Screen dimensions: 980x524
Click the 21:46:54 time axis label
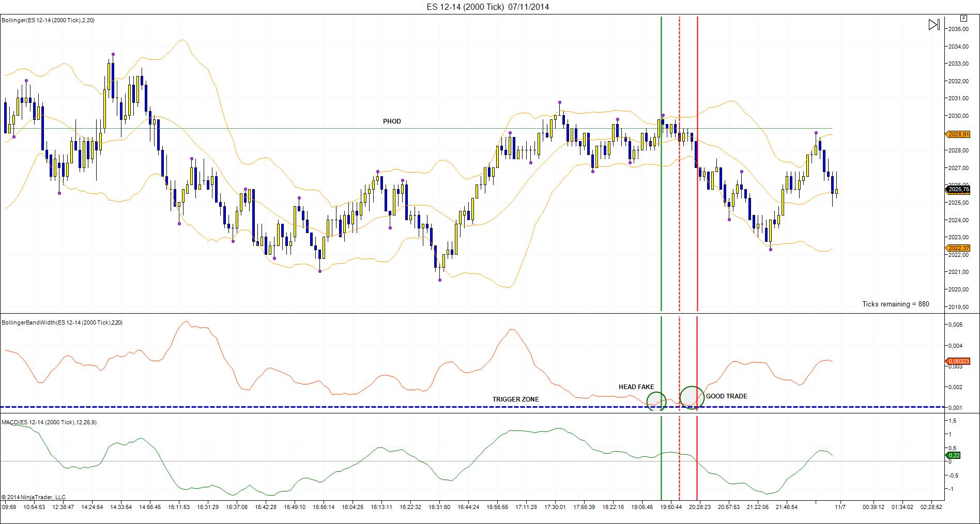787,507
